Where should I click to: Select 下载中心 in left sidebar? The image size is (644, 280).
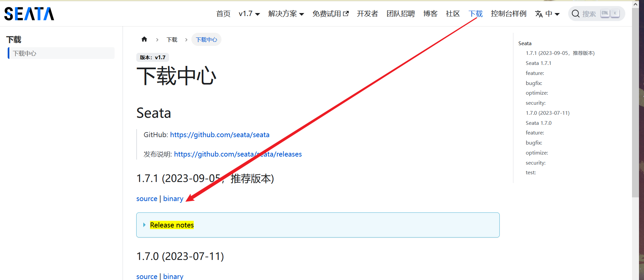pos(61,53)
